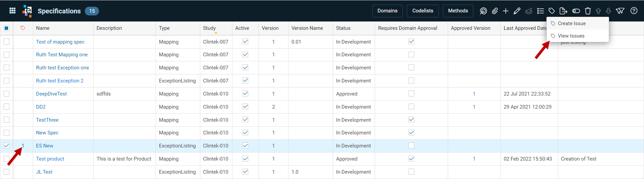Add a new specification with plus icon

(x=506, y=11)
